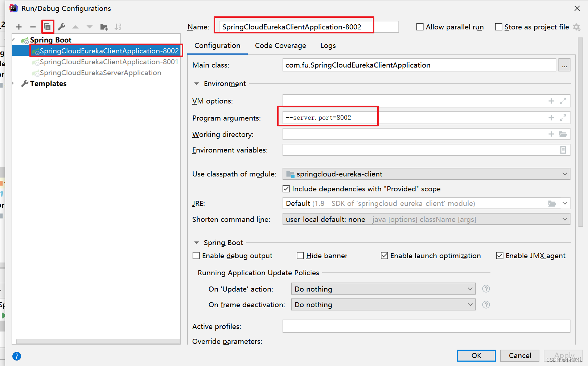This screenshot has height=366, width=588.
Task: Add a new configuration with plus icon
Action: pos(19,27)
